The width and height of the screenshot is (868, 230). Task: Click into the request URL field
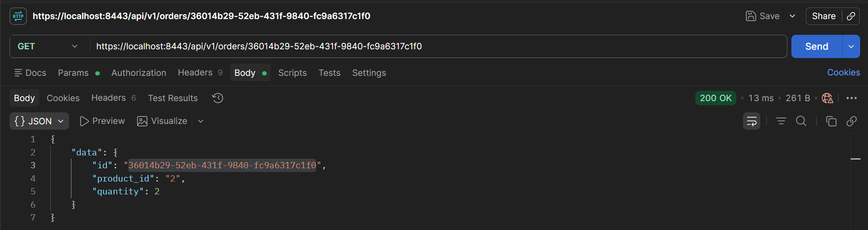pos(438,46)
